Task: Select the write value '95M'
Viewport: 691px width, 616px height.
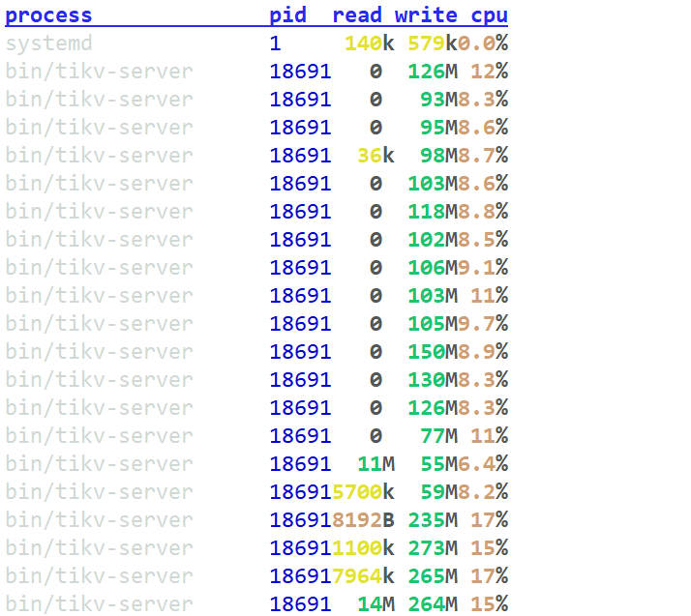Action: click(x=438, y=128)
